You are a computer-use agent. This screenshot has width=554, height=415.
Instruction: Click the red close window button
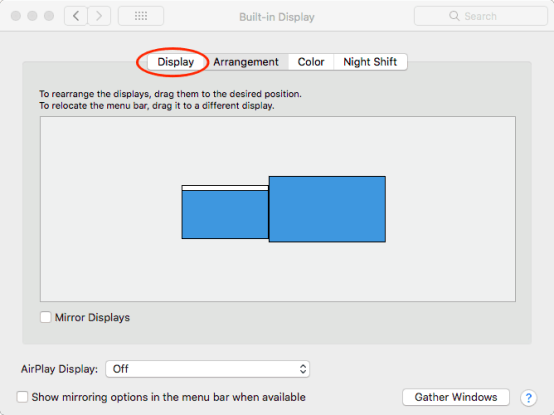coord(16,16)
